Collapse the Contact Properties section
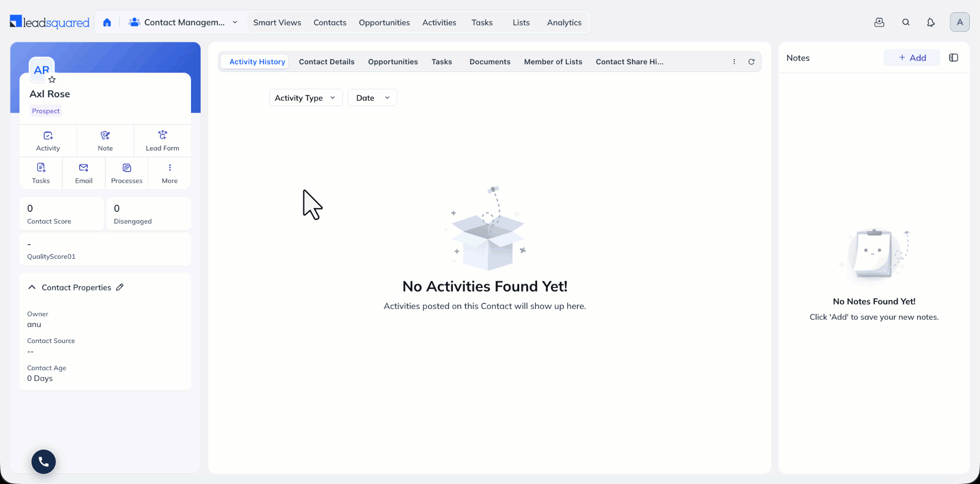Image resolution: width=980 pixels, height=484 pixels. pyautogui.click(x=32, y=287)
